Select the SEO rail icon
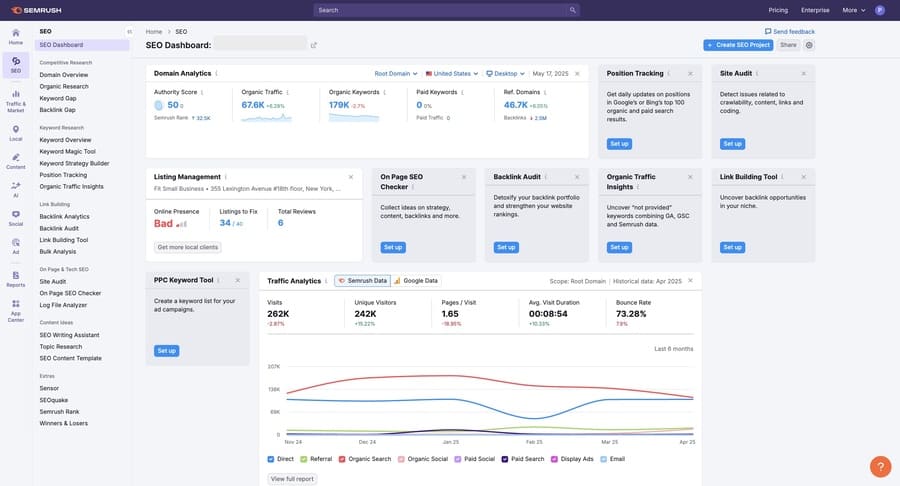This screenshot has height=486, width=900. (x=15, y=64)
